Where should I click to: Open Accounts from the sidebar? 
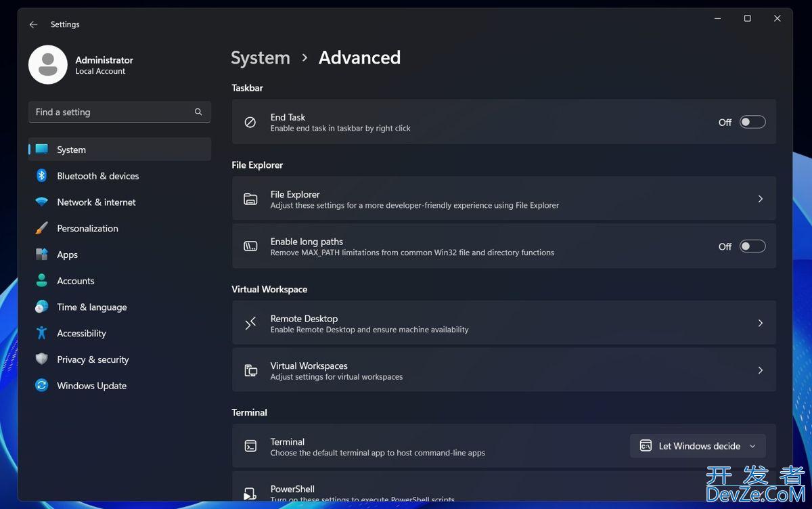click(75, 281)
